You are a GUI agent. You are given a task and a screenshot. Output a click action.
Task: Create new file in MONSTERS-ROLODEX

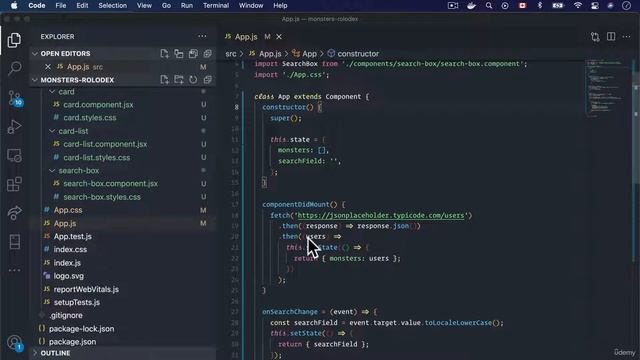[164, 80]
